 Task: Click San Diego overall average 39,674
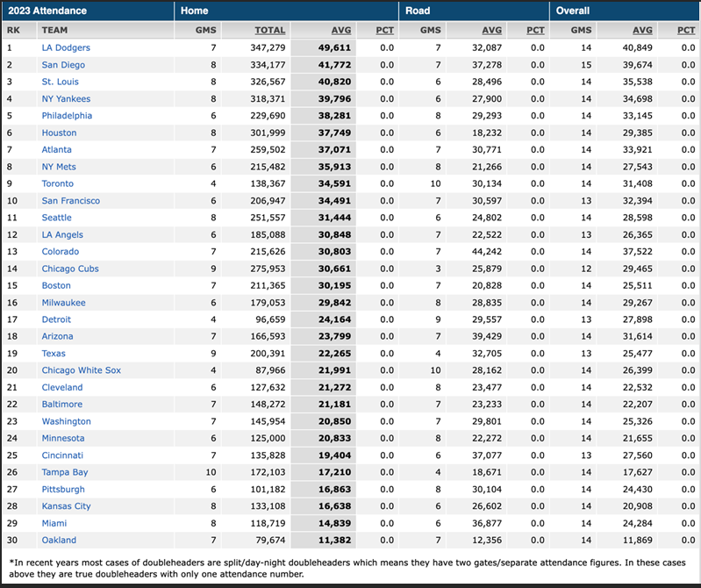[638, 65]
